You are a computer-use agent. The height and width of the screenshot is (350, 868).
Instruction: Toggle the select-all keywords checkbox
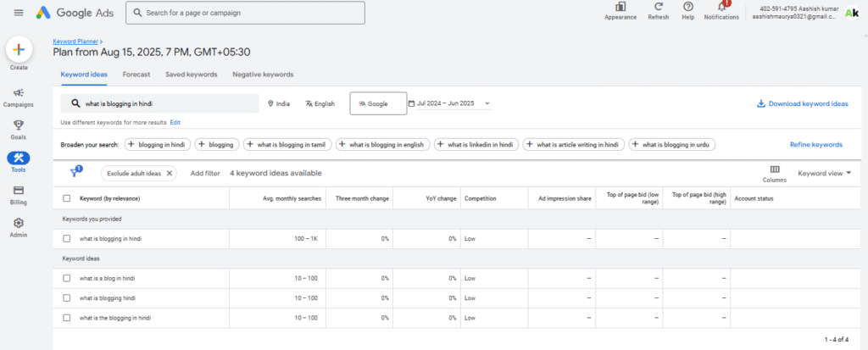66,198
